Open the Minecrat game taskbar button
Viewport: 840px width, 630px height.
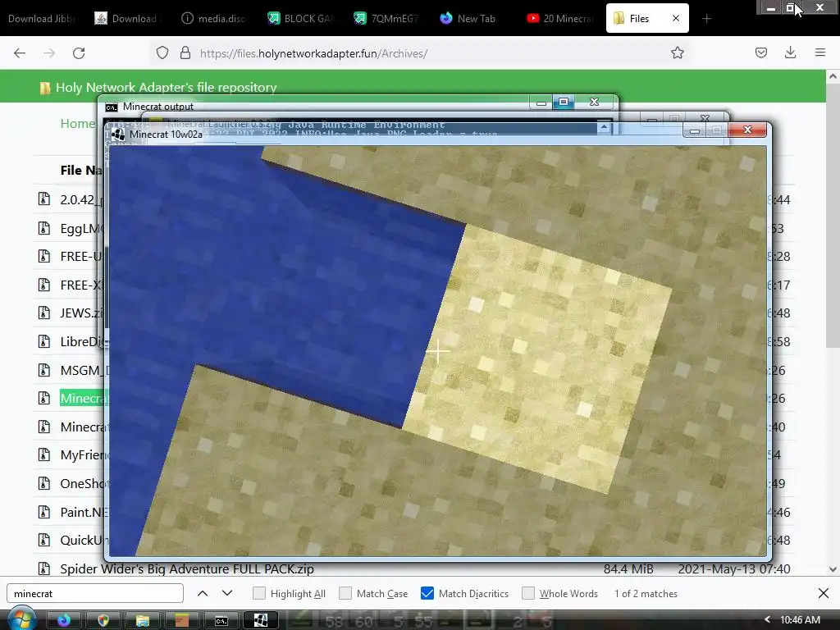(261, 620)
